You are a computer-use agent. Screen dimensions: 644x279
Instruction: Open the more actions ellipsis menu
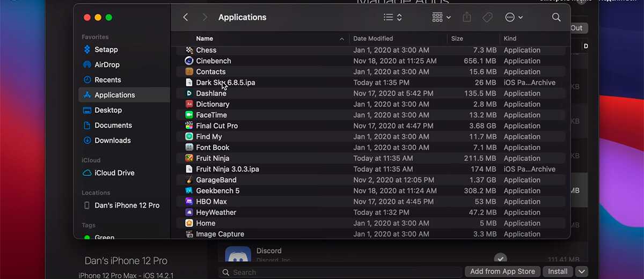pos(514,17)
